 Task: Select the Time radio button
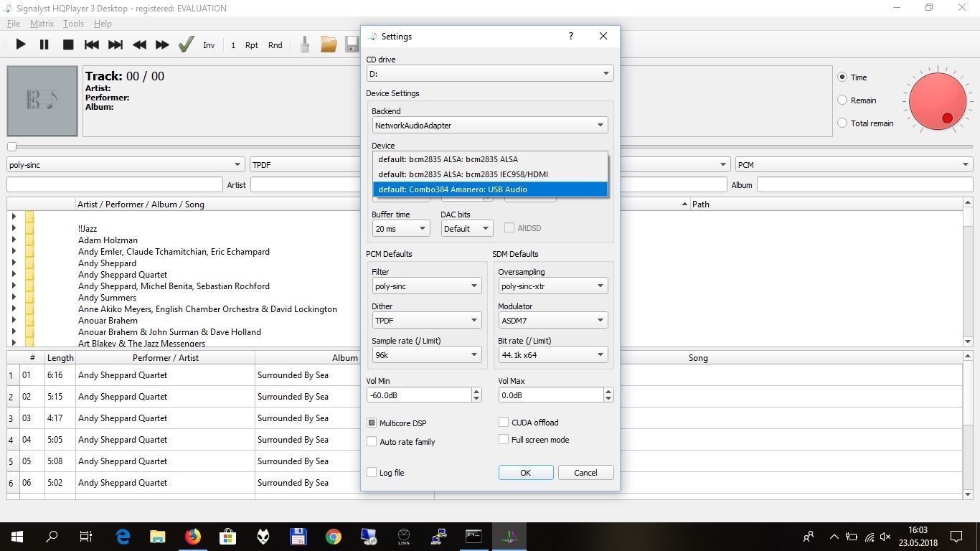(842, 77)
